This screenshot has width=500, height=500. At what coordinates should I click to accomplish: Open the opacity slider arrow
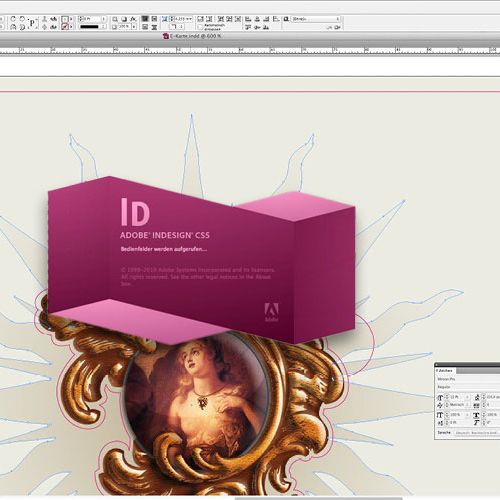click(x=134, y=27)
